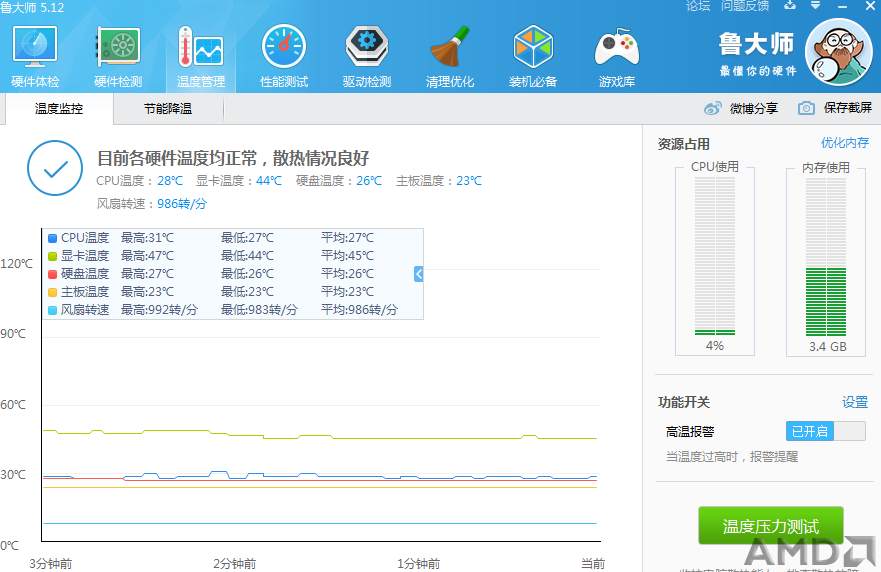Click 微博分享 share text

pyautogui.click(x=753, y=108)
